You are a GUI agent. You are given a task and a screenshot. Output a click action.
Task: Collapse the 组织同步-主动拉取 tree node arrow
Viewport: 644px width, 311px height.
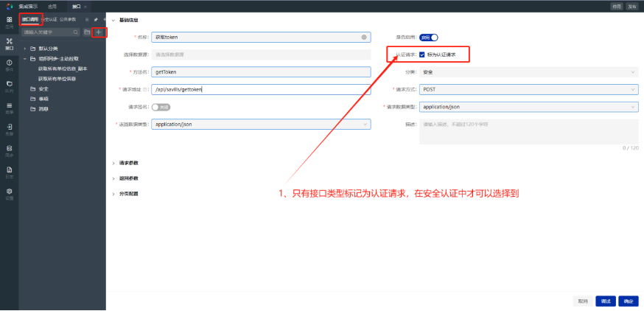24,59
